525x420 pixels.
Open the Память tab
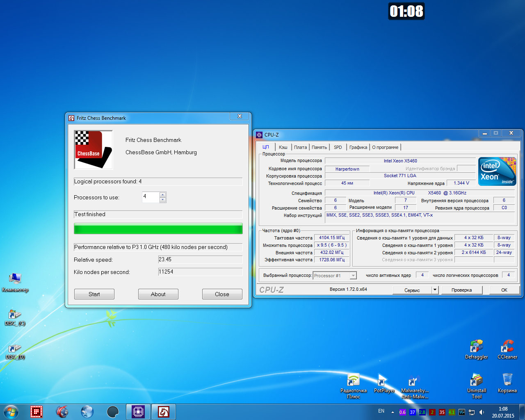point(319,147)
